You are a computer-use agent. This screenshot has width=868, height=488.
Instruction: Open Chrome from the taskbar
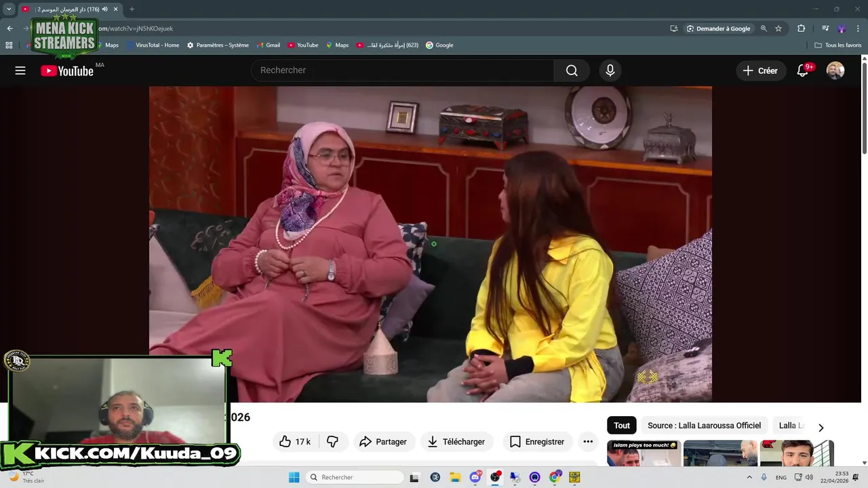pos(555,477)
